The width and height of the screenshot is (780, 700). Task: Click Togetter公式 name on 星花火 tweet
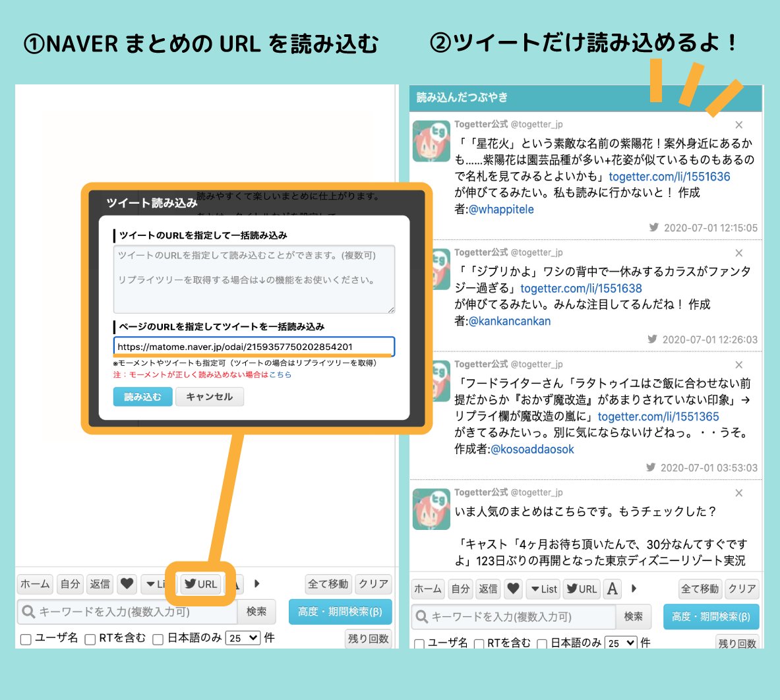tap(481, 125)
